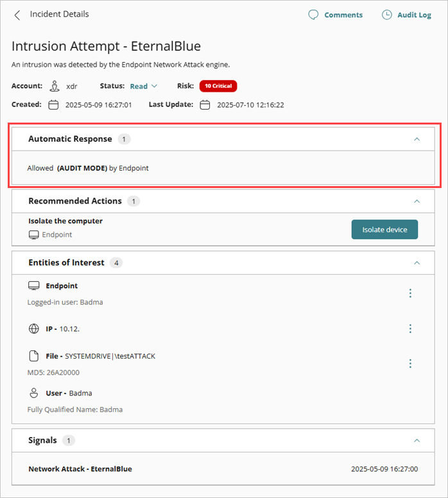This screenshot has height=498, width=448.
Task: Click the 10 Critical risk badge
Action: (218, 86)
